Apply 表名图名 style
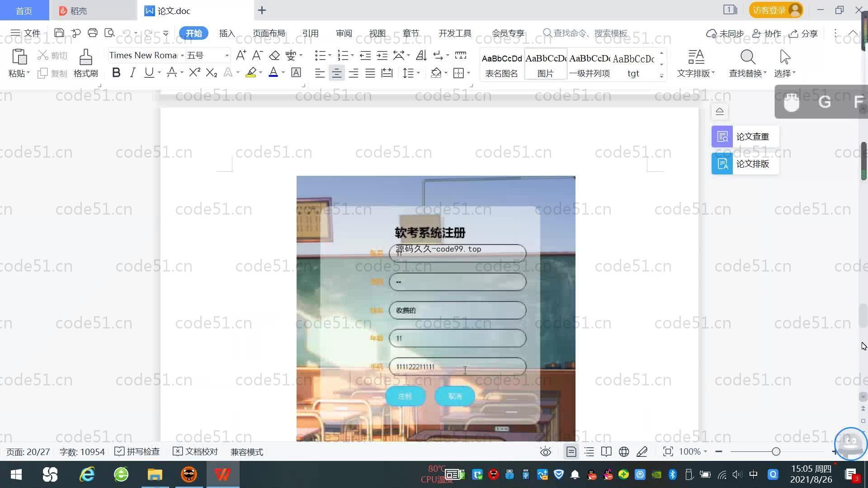The image size is (868, 488). [502, 65]
